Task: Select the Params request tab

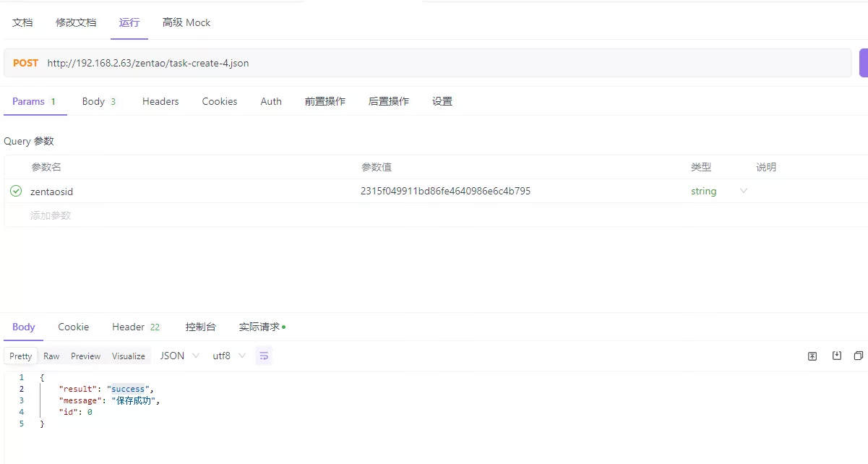Action: coord(34,101)
